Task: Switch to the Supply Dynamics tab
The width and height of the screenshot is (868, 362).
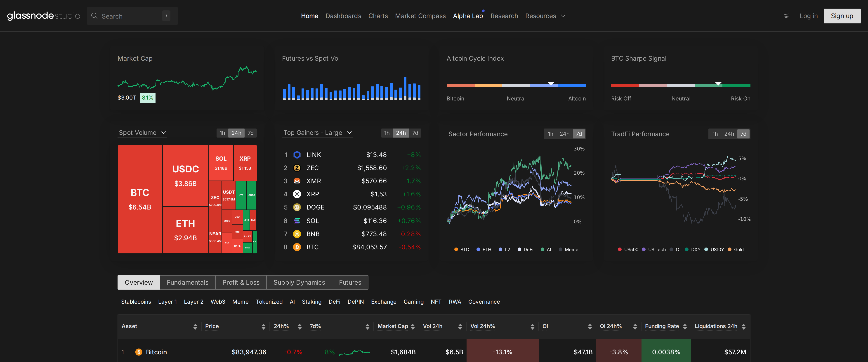Action: [299, 282]
